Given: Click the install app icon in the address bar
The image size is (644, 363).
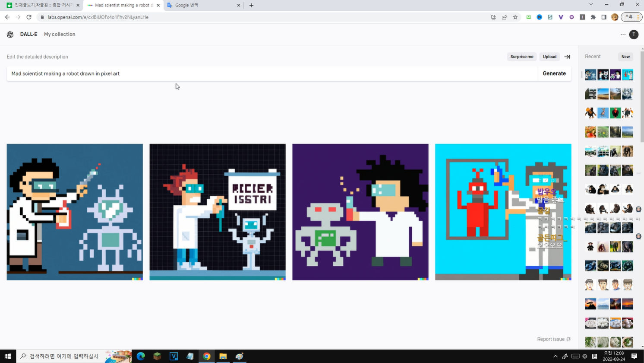Looking at the screenshot, I should [x=493, y=17].
